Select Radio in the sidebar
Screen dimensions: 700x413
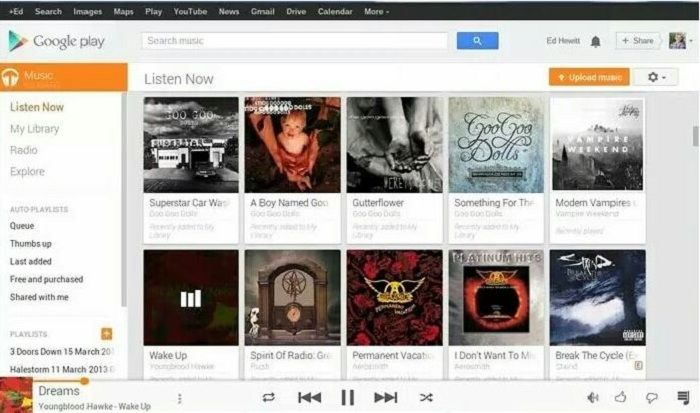pyautogui.click(x=24, y=150)
